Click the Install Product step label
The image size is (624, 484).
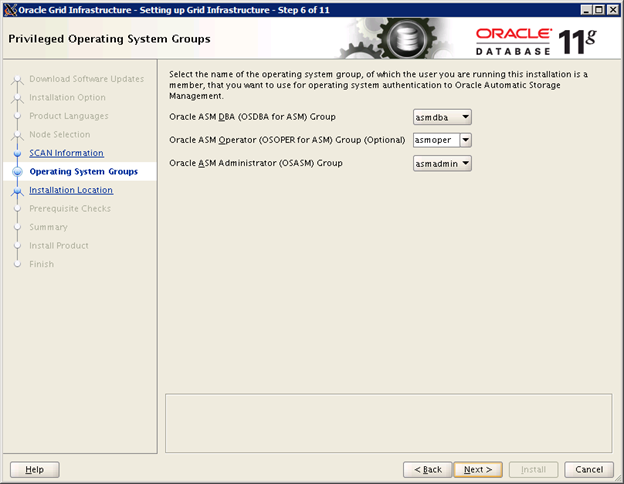59,246
